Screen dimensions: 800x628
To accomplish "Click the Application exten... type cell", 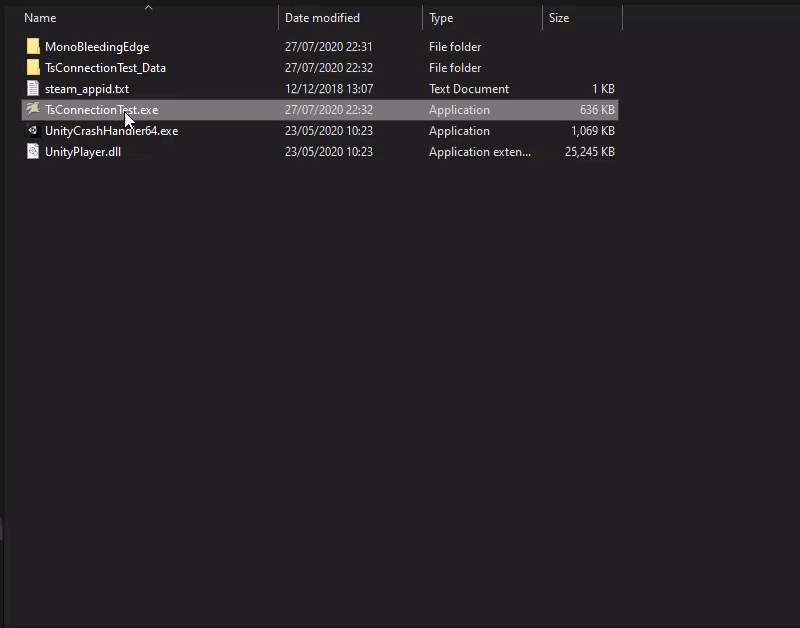I will 480,152.
